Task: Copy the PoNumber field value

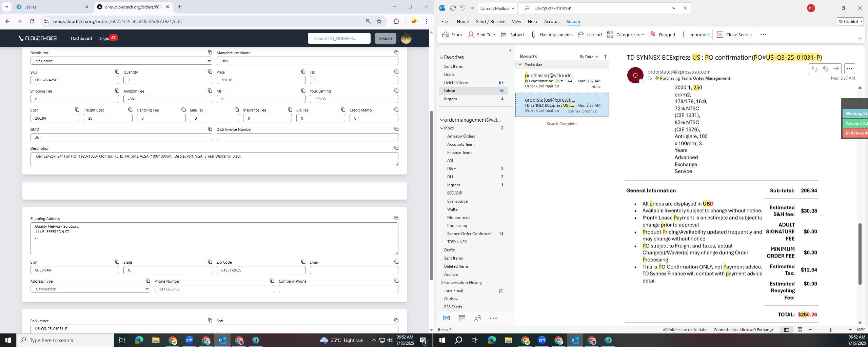Action: pos(210,321)
